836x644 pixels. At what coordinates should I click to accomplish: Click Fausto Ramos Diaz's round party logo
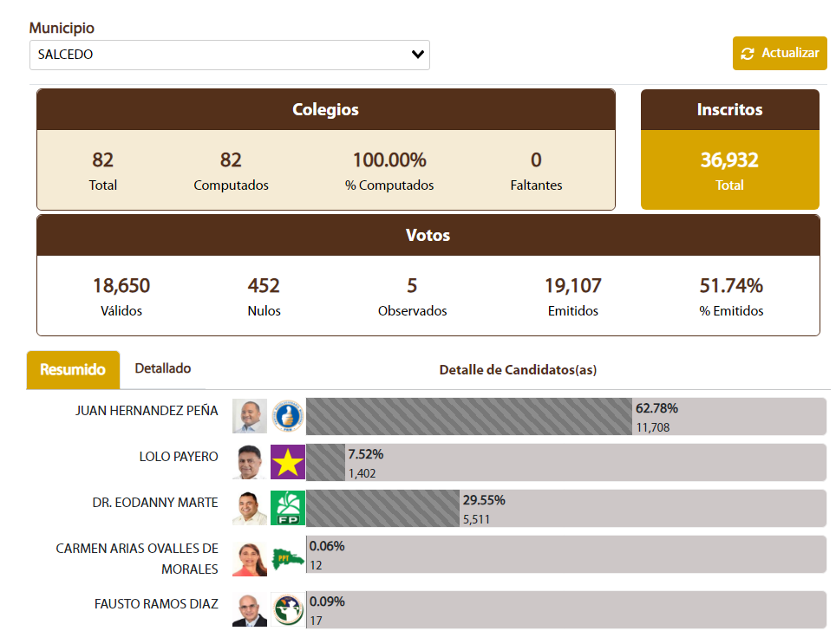click(285, 609)
